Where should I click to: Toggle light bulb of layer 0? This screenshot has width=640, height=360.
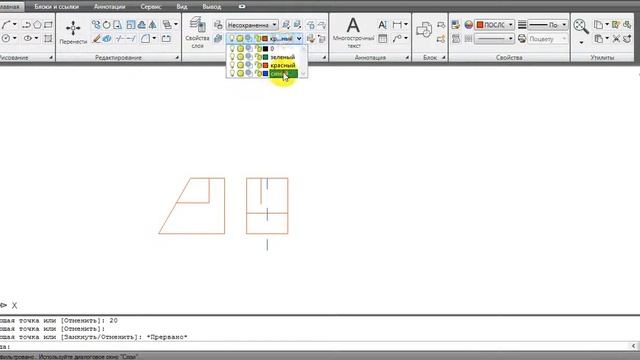232,49
